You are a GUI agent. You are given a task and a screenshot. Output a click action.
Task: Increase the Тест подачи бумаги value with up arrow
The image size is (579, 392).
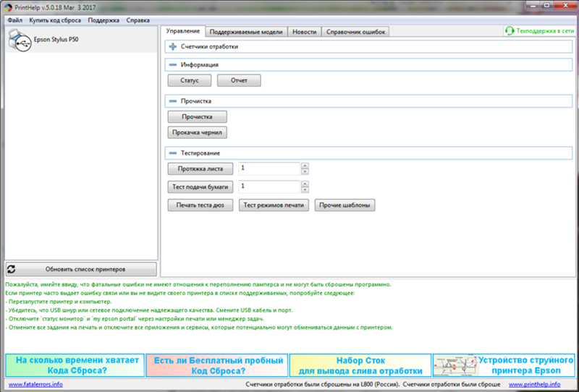point(305,183)
